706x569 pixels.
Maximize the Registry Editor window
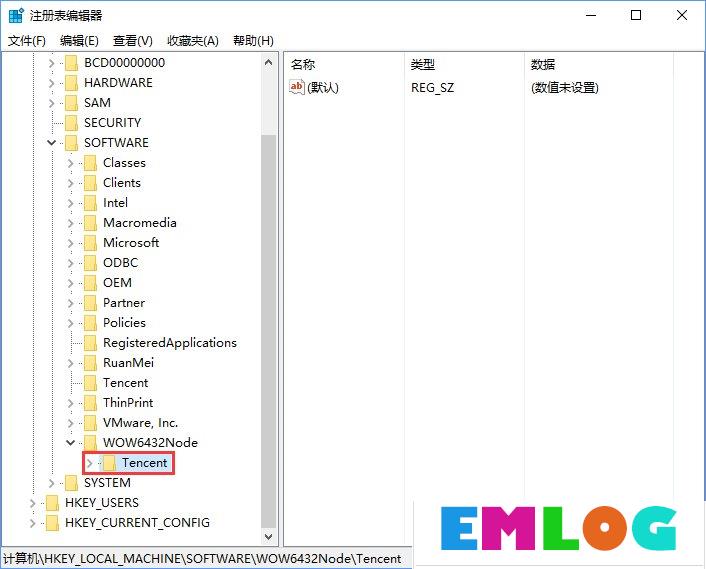point(636,15)
